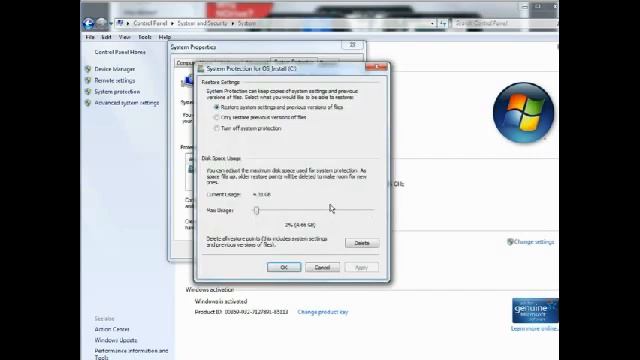Confirm with the OK button

click(284, 267)
